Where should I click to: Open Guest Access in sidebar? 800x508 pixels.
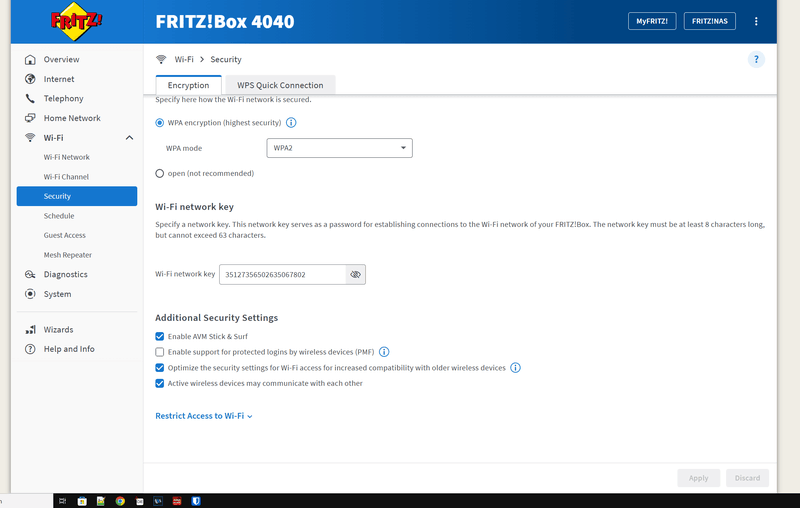click(x=65, y=235)
